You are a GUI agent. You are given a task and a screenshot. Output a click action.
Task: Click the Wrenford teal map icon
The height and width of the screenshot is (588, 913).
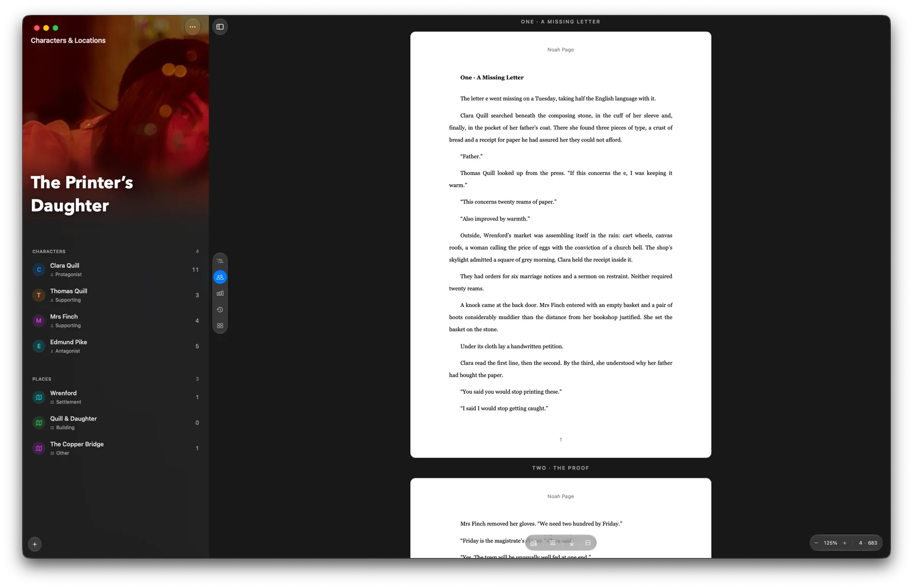point(39,397)
